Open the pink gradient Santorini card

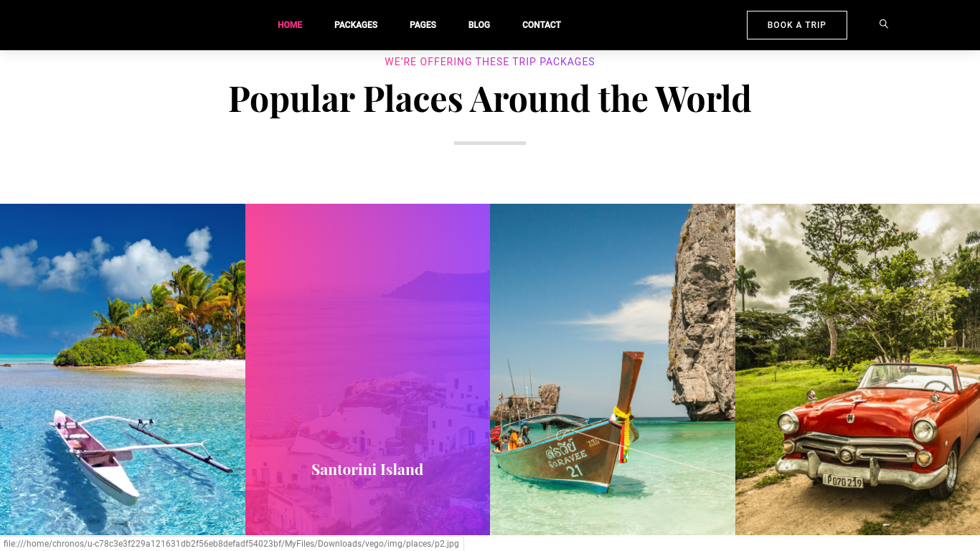click(367, 369)
